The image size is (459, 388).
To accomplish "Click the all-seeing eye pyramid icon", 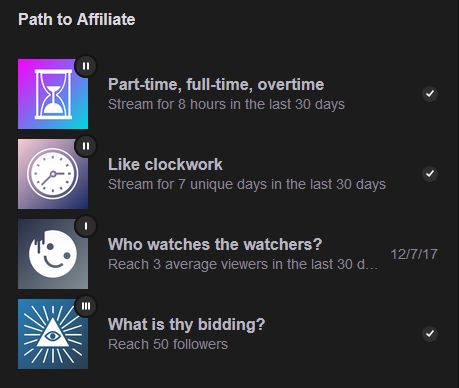I will pyautogui.click(x=53, y=334).
